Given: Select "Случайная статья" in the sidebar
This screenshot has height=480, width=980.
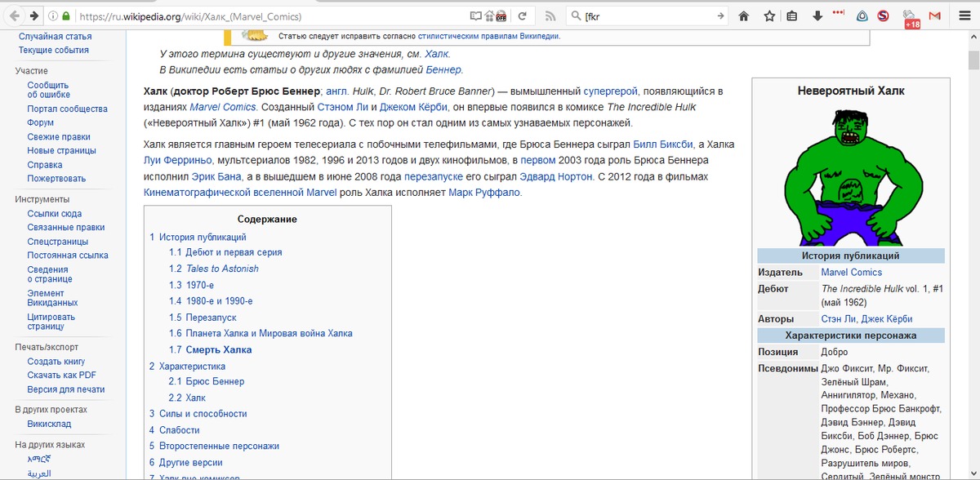Looking at the screenshot, I should point(55,37).
